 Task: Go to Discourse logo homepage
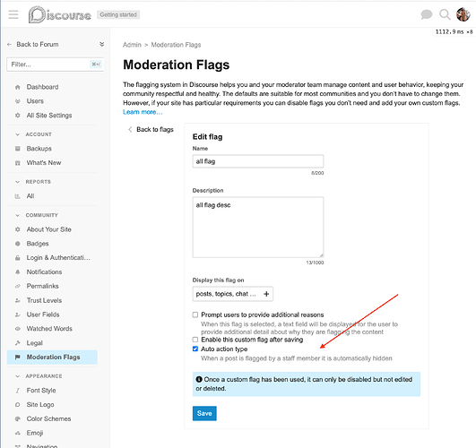point(59,15)
